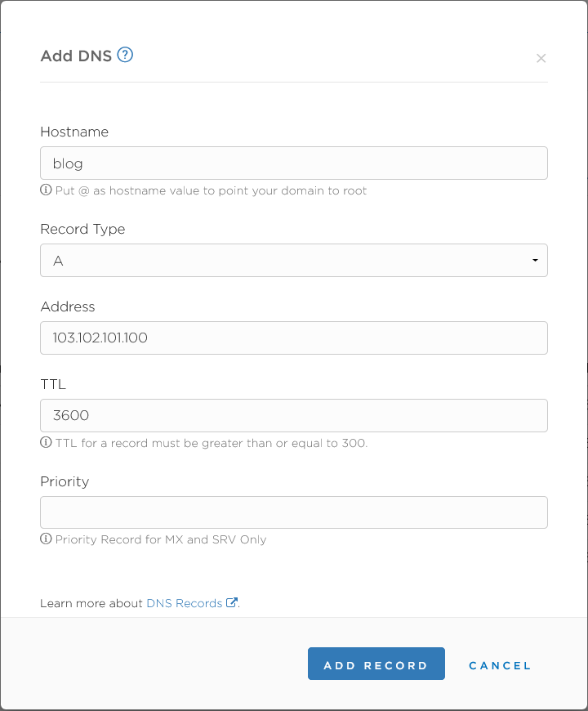Click the dropdown caret on the Record Type selector
This screenshot has width=588, height=711.
coord(535,260)
